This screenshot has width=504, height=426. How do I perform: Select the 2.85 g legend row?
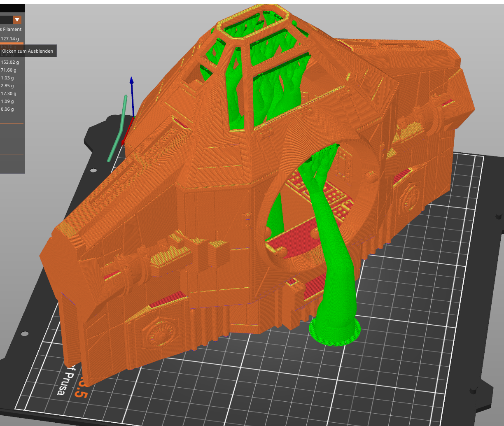point(12,86)
